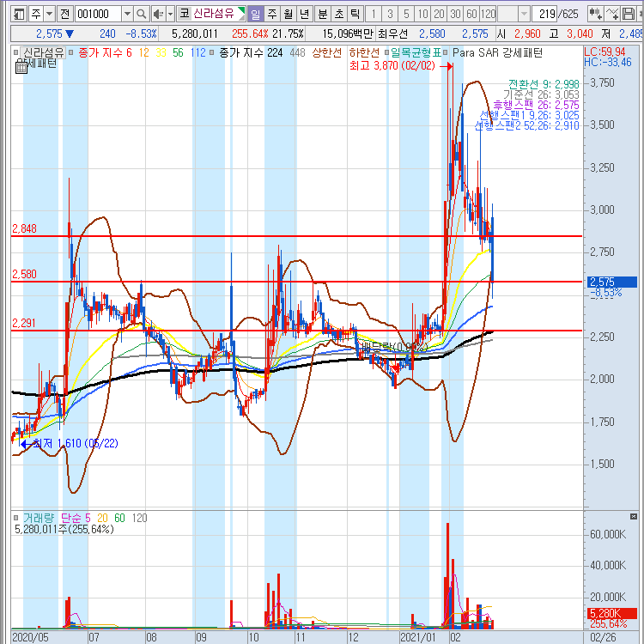The width and height of the screenshot is (644, 644).
Task: Click the 최우선 quote label
Action: point(392,33)
